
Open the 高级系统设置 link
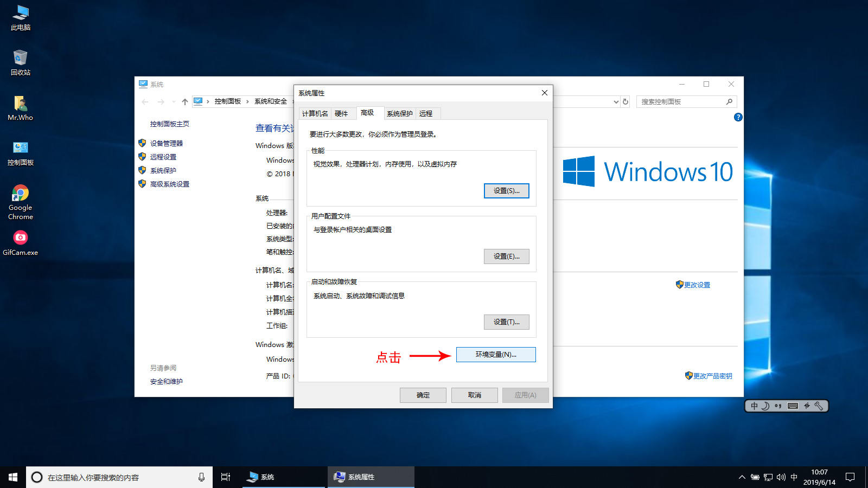pos(170,184)
